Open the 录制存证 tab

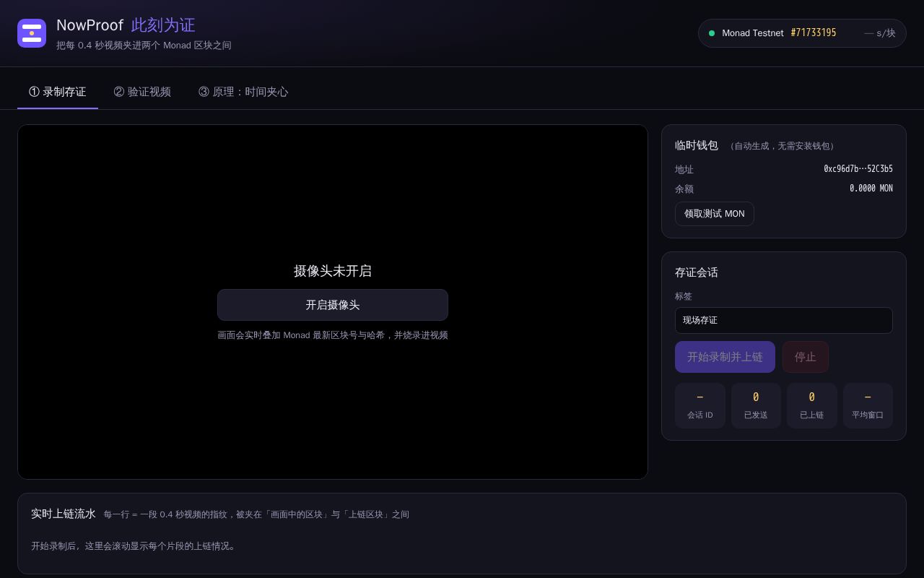pos(58,92)
